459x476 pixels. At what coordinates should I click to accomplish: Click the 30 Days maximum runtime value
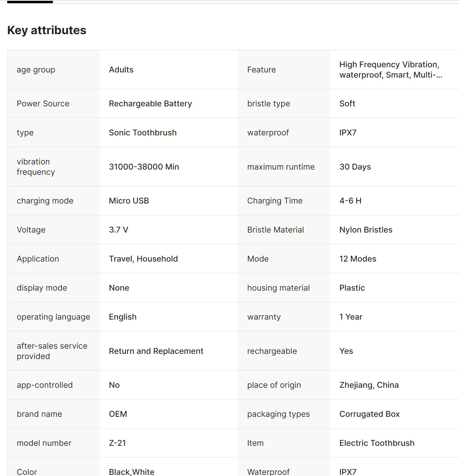(355, 167)
